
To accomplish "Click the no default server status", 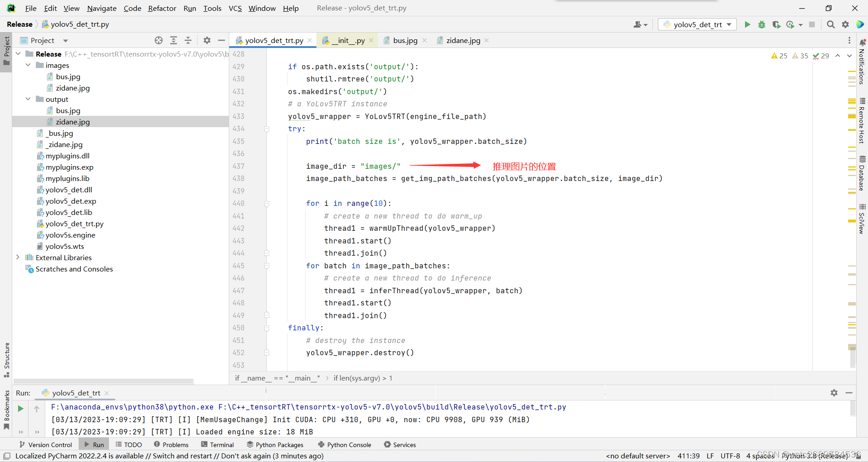I will point(638,456).
